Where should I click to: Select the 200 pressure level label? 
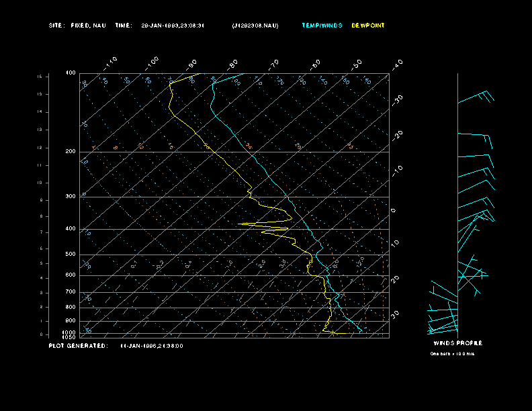point(70,152)
